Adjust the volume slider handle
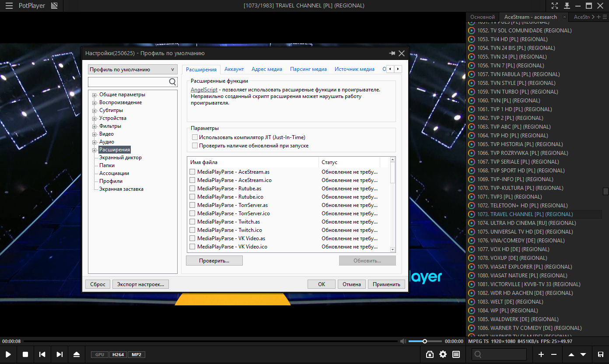Viewport: 609px width, 364px height. coord(424,341)
